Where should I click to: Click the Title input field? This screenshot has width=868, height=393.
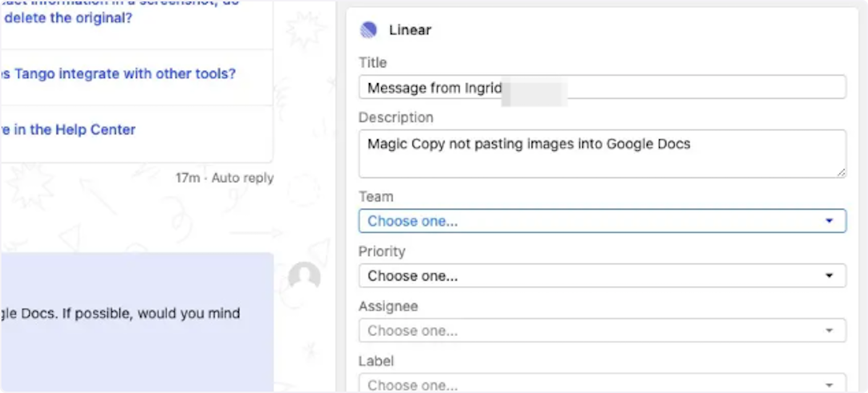pos(602,87)
